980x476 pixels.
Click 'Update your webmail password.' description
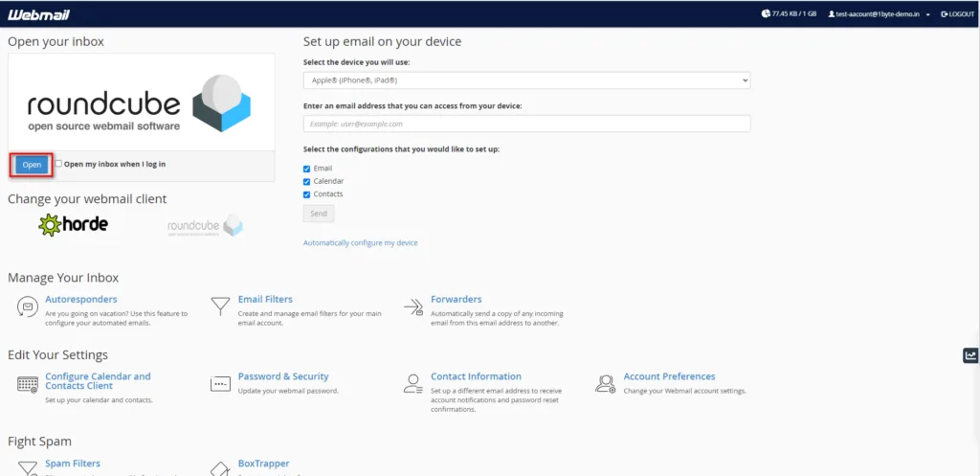coord(288,391)
